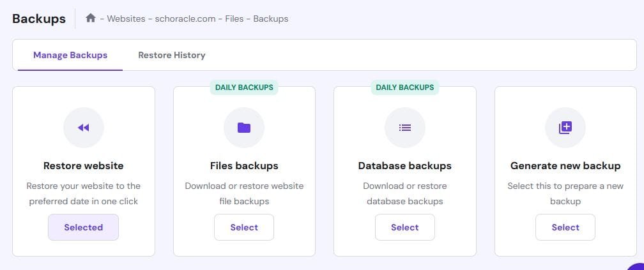The image size is (644, 270).
Task: Click the Backups page heading
Action: click(39, 19)
